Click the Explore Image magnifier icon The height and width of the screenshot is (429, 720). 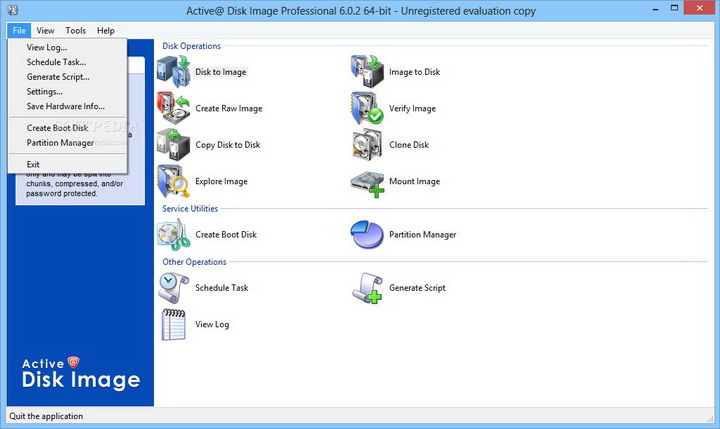pyautogui.click(x=174, y=181)
